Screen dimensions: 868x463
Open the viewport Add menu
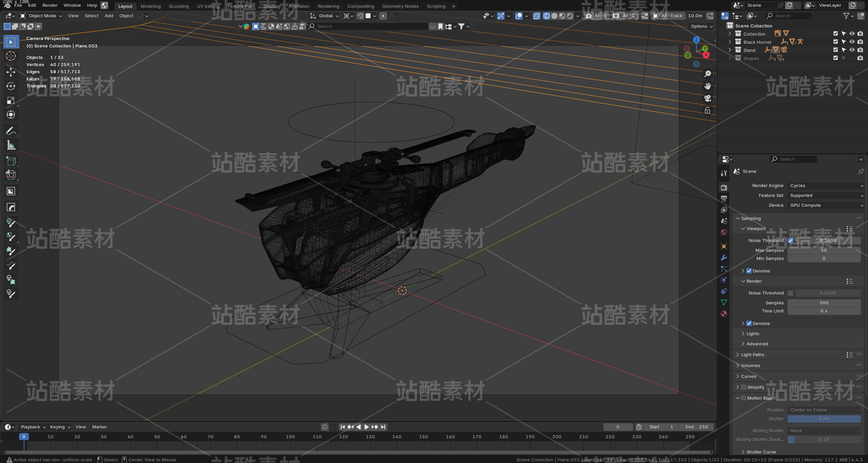(108, 16)
